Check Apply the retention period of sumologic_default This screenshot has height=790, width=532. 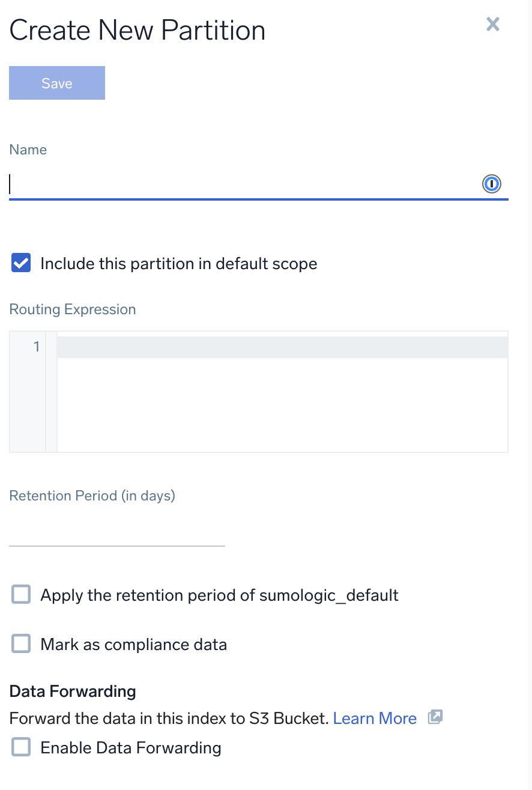pyautogui.click(x=22, y=595)
